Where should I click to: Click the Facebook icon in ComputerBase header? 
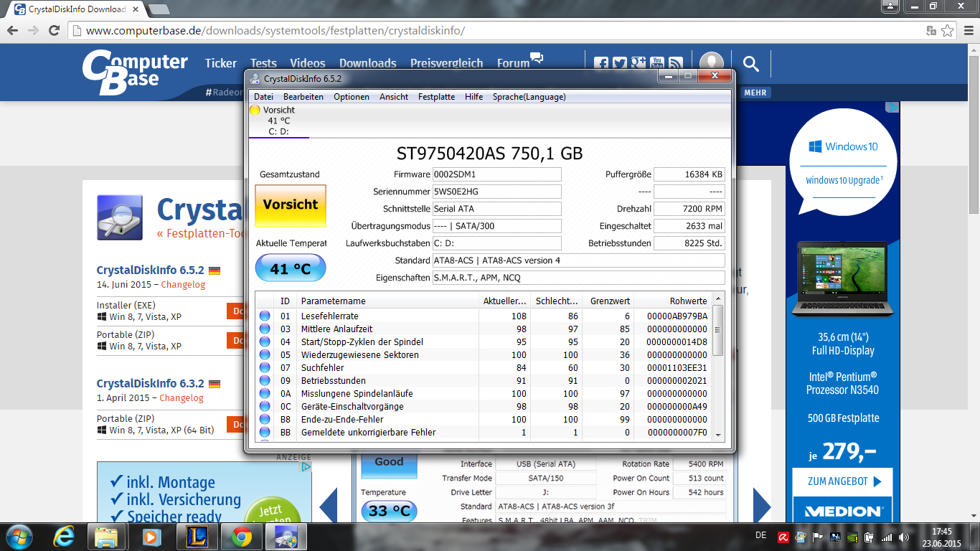click(601, 64)
